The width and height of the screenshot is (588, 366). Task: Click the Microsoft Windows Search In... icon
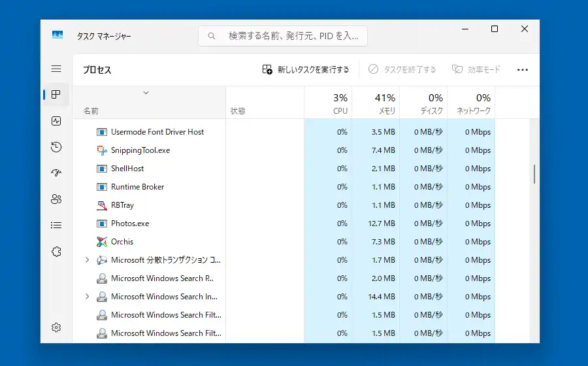click(102, 297)
